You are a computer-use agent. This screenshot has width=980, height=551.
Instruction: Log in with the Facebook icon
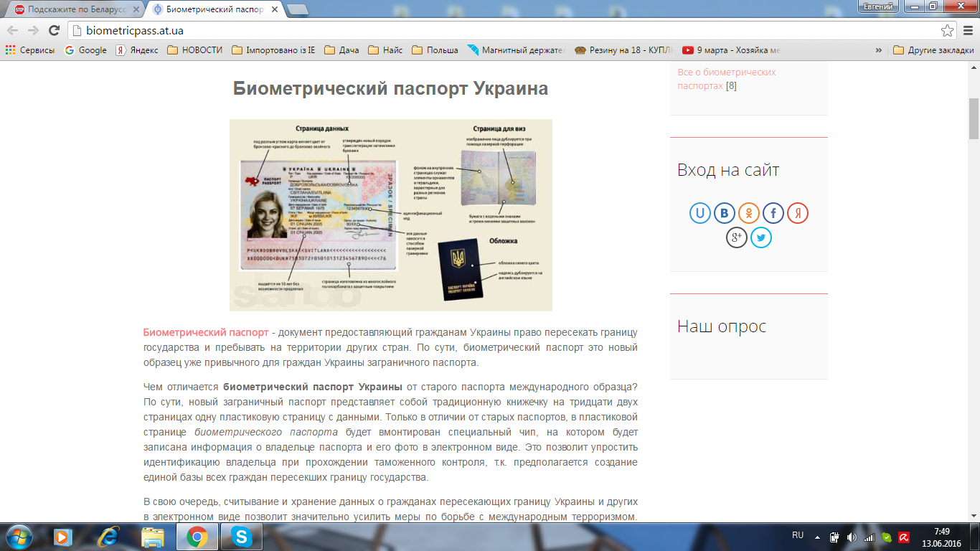[773, 213]
